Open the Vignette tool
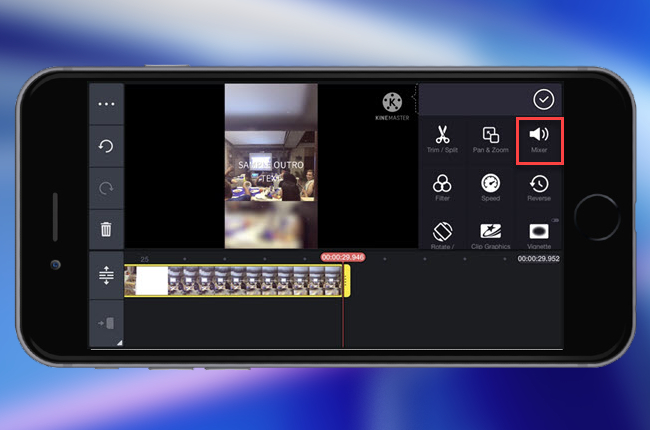Image resolution: width=650 pixels, height=430 pixels. click(x=539, y=234)
